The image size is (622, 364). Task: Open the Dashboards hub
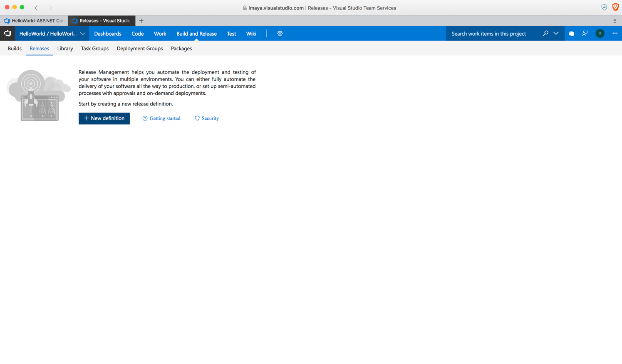point(108,34)
